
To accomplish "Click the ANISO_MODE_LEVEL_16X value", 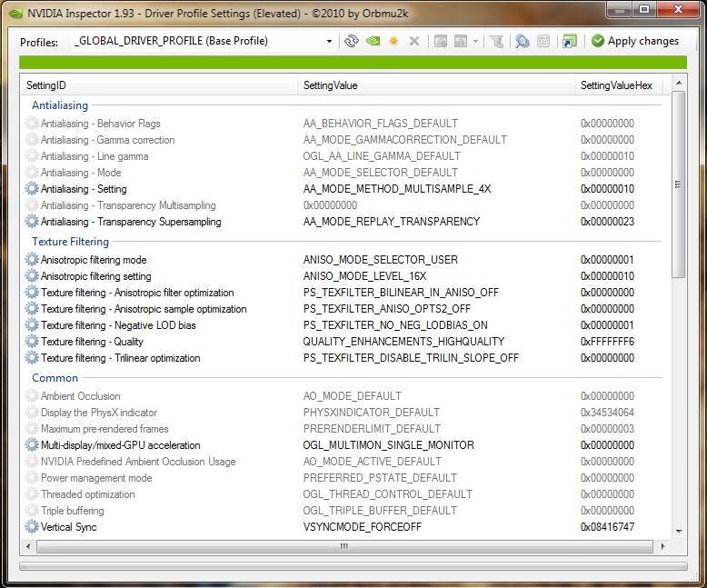I will click(364, 276).
